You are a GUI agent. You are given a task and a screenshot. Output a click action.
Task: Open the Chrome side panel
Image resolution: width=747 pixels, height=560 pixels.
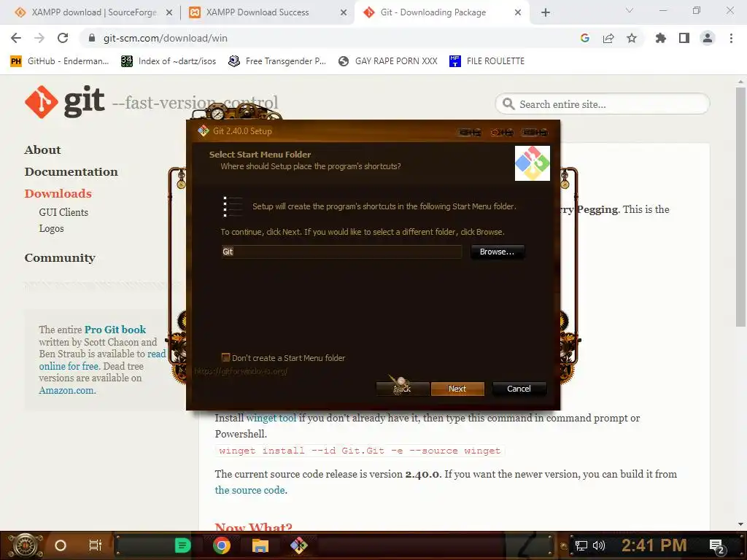coord(684,38)
